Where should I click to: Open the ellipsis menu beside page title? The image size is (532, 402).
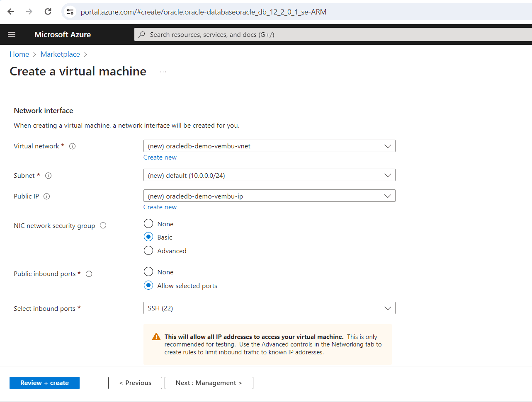[x=163, y=72]
